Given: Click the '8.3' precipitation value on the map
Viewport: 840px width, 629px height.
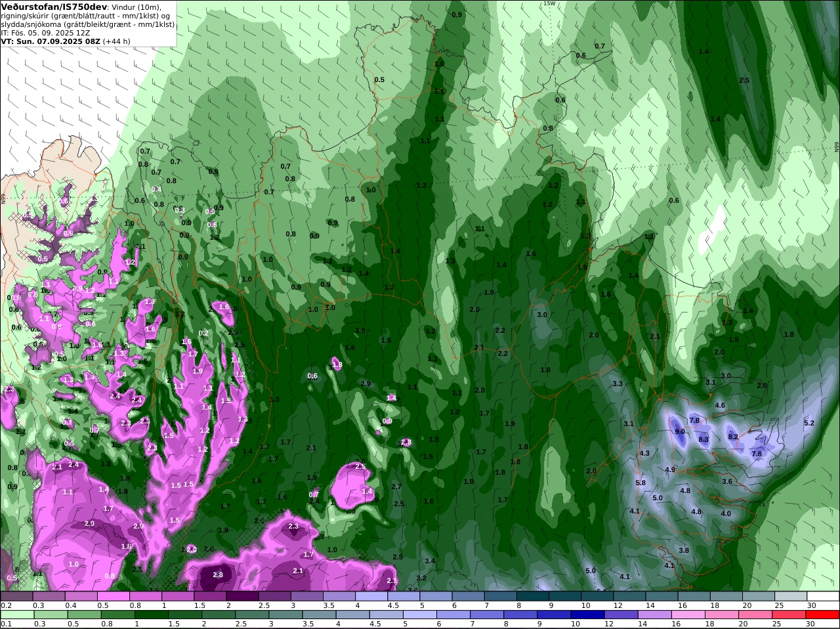Looking at the screenshot, I should coord(703,439).
